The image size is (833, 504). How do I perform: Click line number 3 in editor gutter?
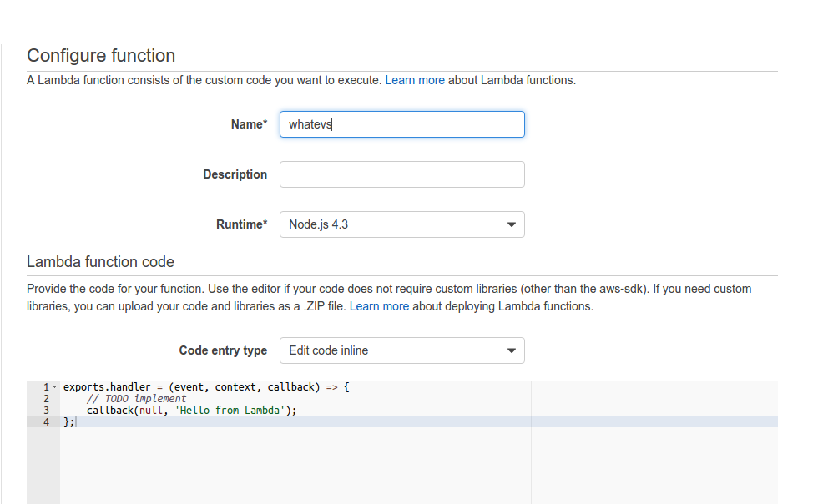tap(46, 410)
